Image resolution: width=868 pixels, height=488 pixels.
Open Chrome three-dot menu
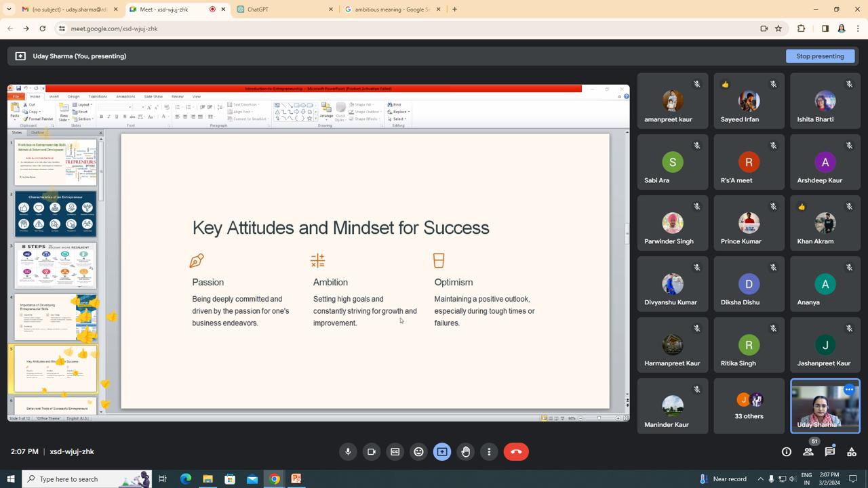(x=858, y=28)
